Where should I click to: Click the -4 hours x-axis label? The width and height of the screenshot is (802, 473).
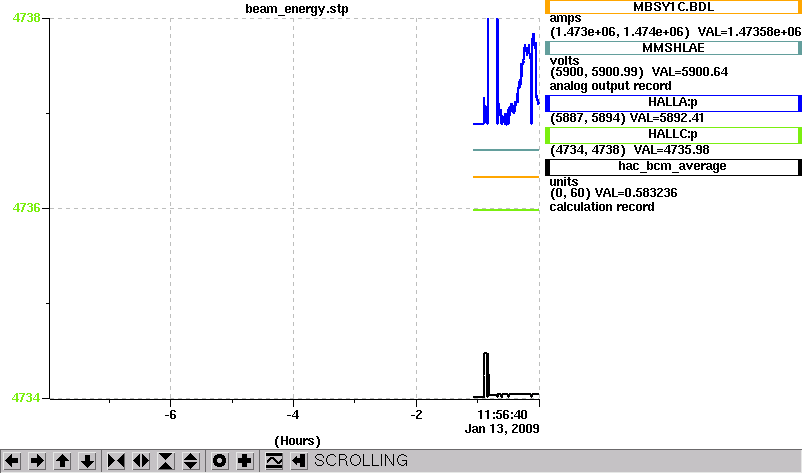(x=293, y=415)
